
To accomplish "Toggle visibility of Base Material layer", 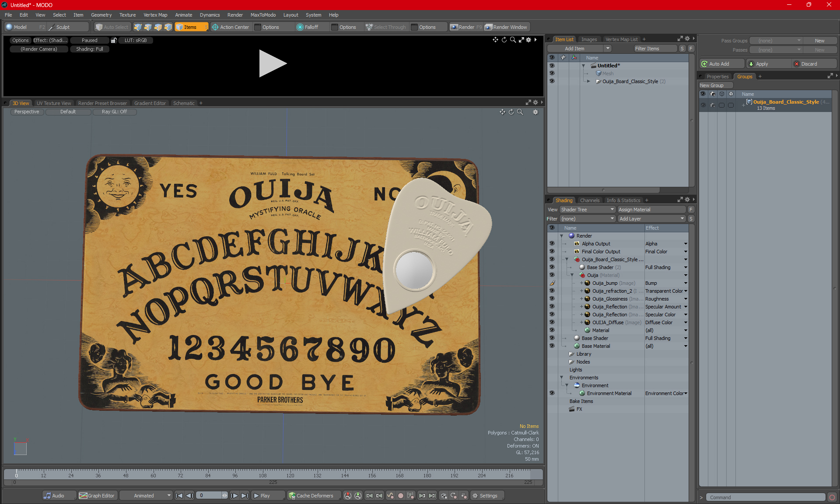I will click(x=552, y=346).
